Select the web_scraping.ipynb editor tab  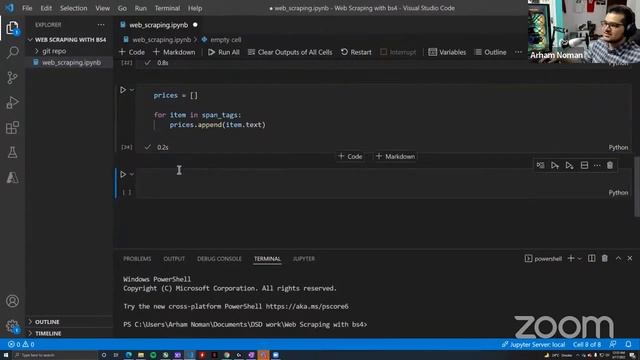pos(158,25)
